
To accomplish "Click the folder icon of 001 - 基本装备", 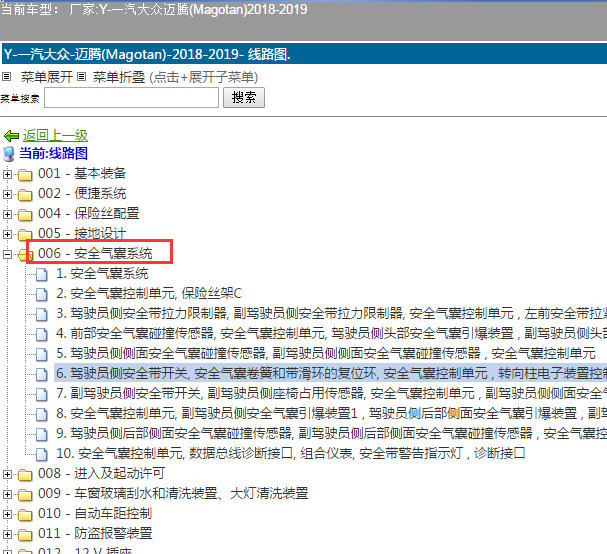I will [x=25, y=175].
